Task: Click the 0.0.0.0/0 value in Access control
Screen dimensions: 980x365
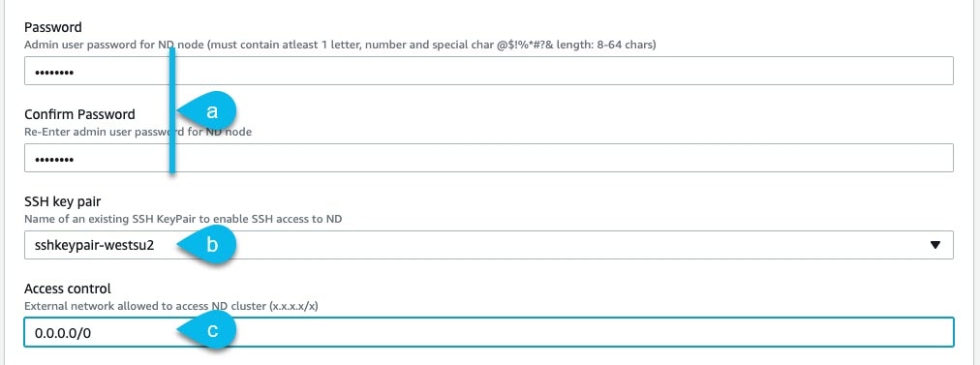Action: tap(63, 332)
